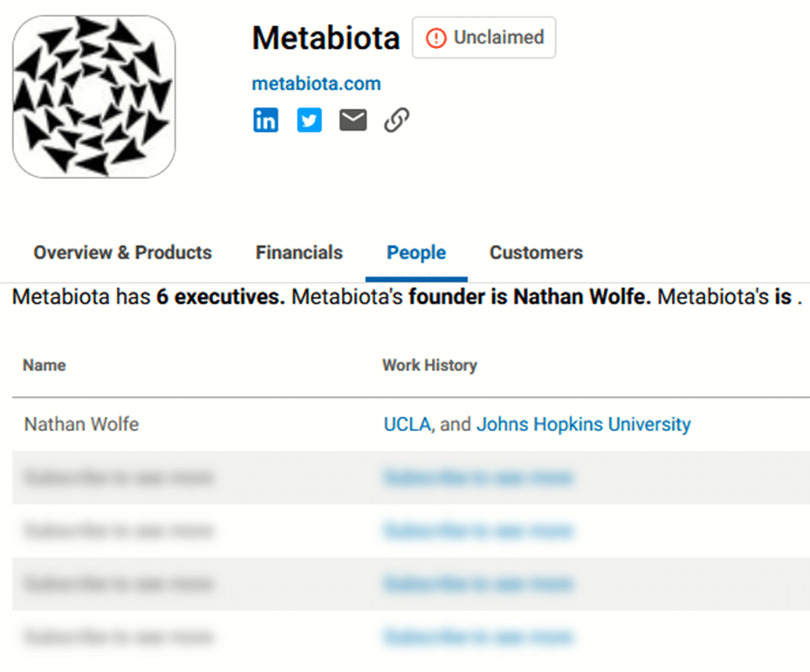The width and height of the screenshot is (810, 672).
Task: Switch to Overview & Products tab
Action: click(122, 252)
